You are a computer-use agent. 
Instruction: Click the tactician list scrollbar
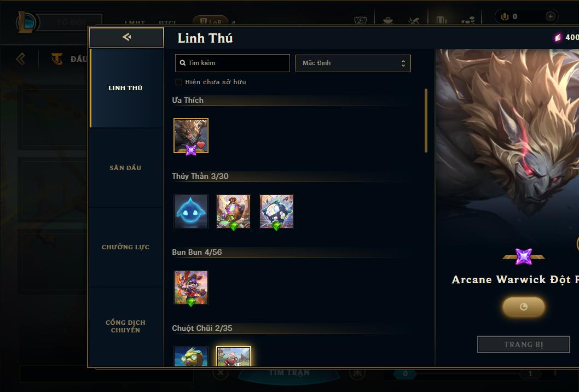point(426,121)
